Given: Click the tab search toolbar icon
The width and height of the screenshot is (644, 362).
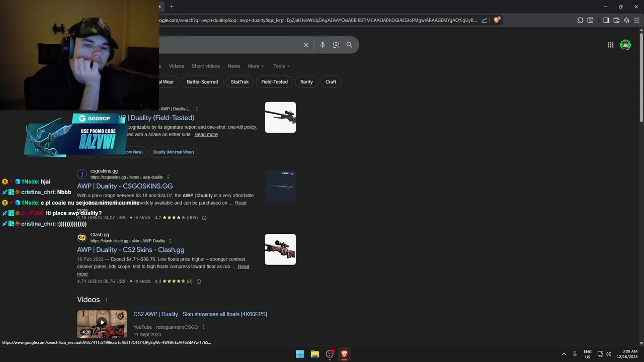Looking at the screenshot, I should pyautogui.click(x=591, y=20).
